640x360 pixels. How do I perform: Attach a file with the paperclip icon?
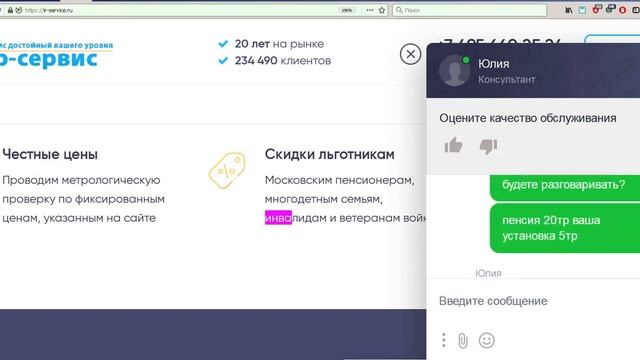coord(463,340)
